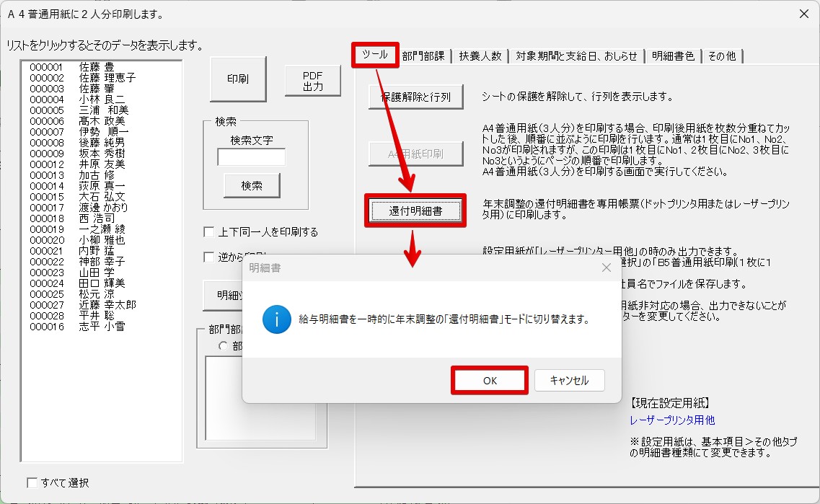Click the 還付明細書 button

coord(415,211)
